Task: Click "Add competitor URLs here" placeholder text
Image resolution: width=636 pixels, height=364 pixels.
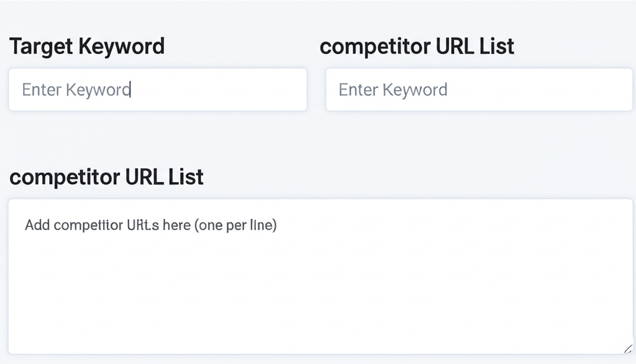Action: [x=107, y=225]
